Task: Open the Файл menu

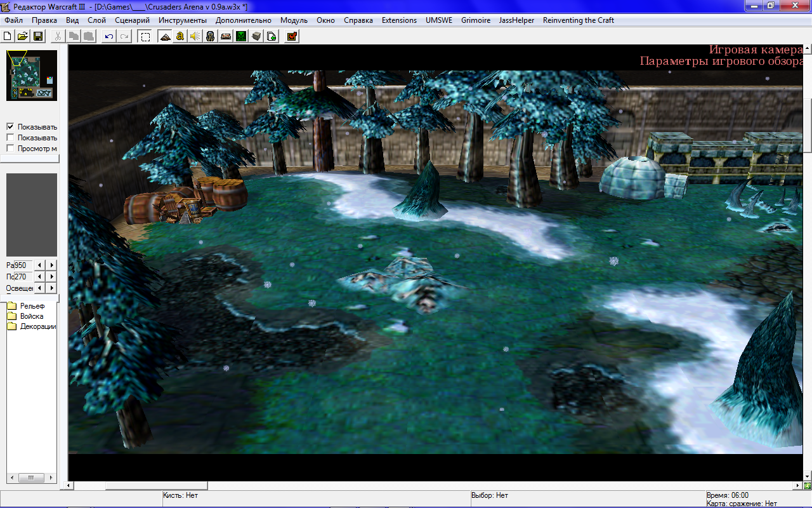Action: tap(13, 20)
